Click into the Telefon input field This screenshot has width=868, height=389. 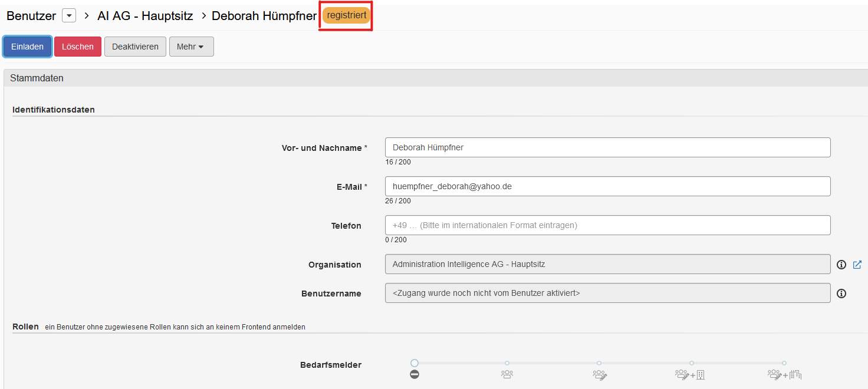[x=607, y=225]
